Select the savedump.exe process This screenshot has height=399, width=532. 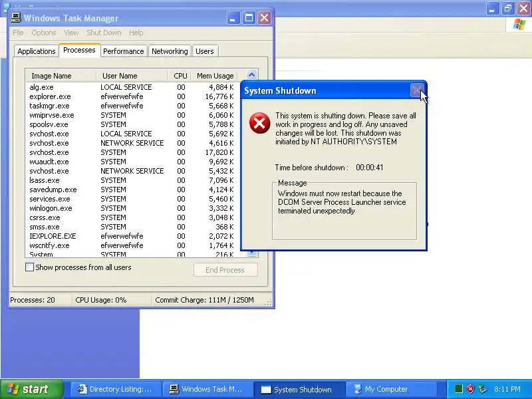pos(132,190)
